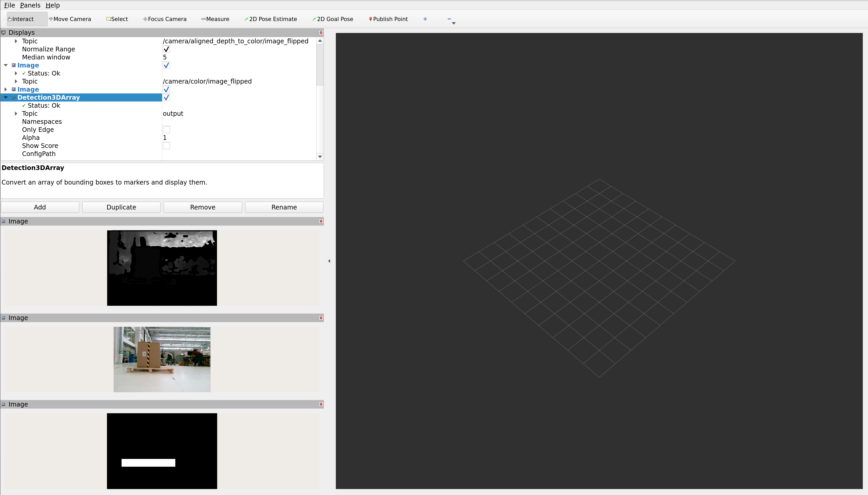
Task: Choose the 2D Goal Pose tool
Action: (333, 19)
